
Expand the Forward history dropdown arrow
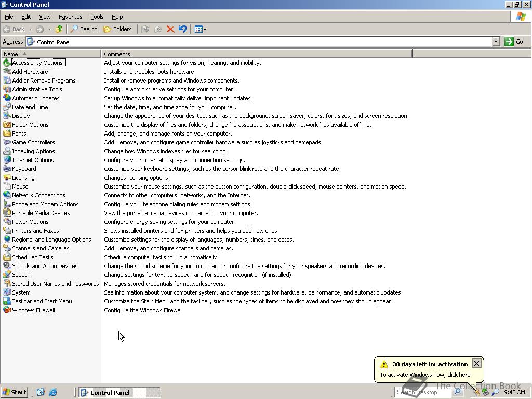pos(49,29)
